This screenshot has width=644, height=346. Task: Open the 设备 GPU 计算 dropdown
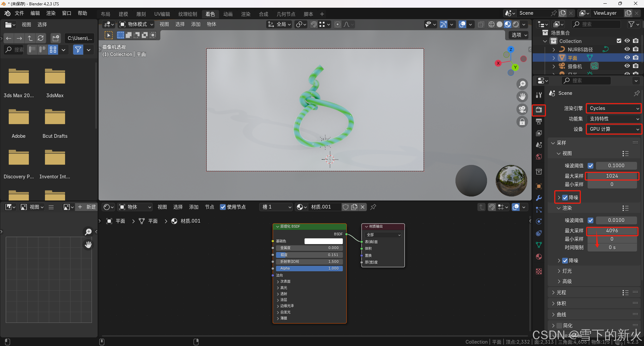pyautogui.click(x=613, y=129)
